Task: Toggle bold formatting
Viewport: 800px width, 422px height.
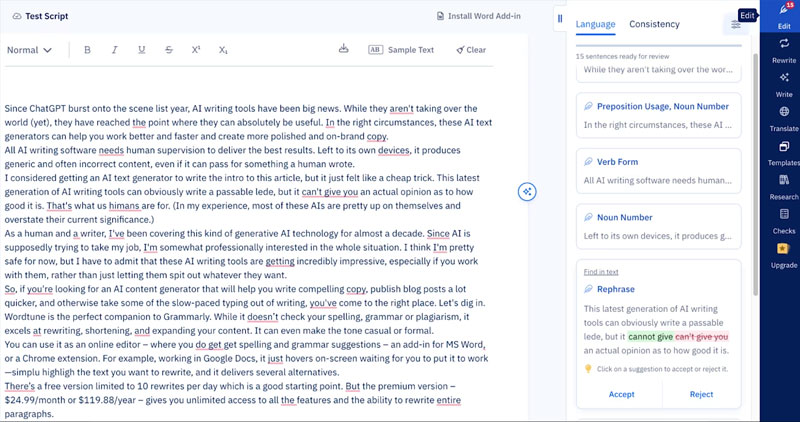Action: (x=87, y=50)
